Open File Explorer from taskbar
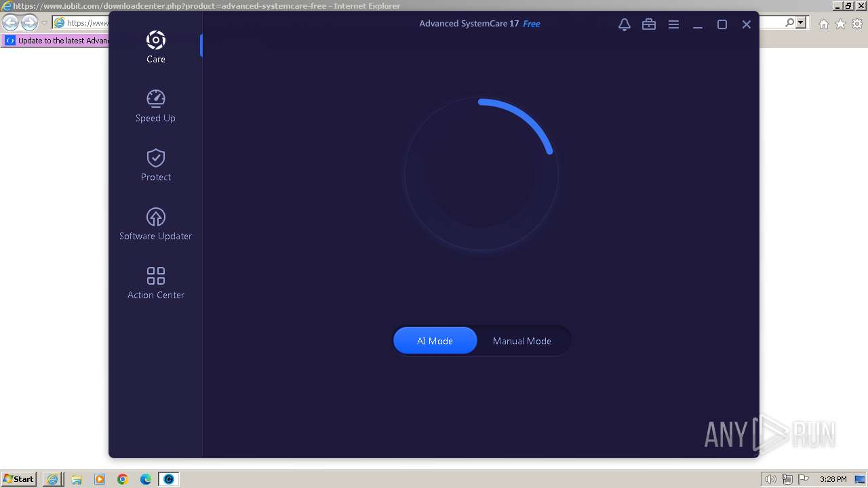868x488 pixels. point(76,479)
